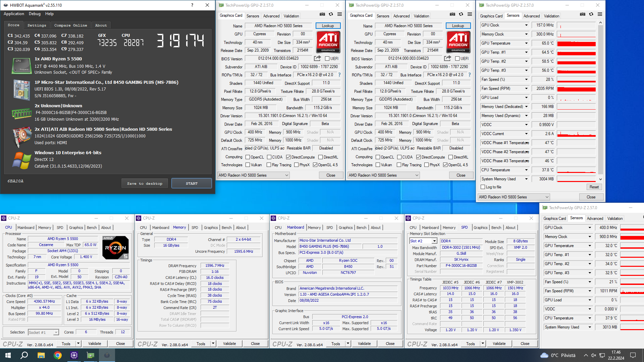Open GPU Load dropdown in bottom GPU-Z Sensors window
This screenshot has height=362, width=644.
[x=590, y=300]
